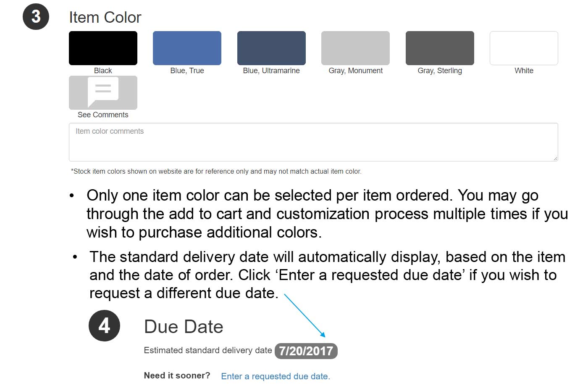
Task: Grab the comments box resize handle
Action: click(555, 158)
